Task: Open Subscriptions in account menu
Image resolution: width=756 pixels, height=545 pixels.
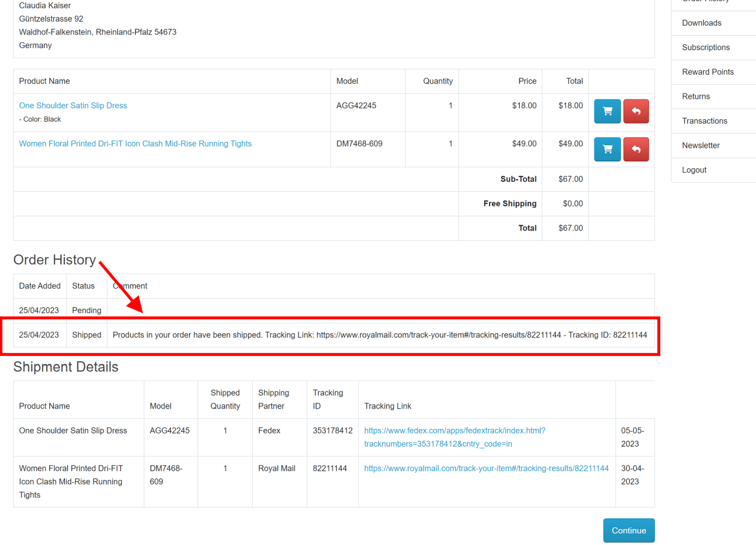Action: [705, 48]
